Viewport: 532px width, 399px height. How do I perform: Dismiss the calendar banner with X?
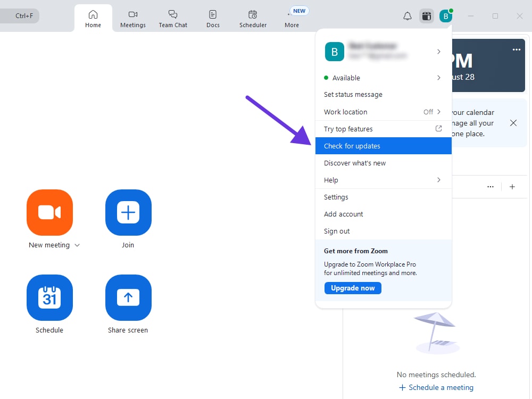[513, 123]
